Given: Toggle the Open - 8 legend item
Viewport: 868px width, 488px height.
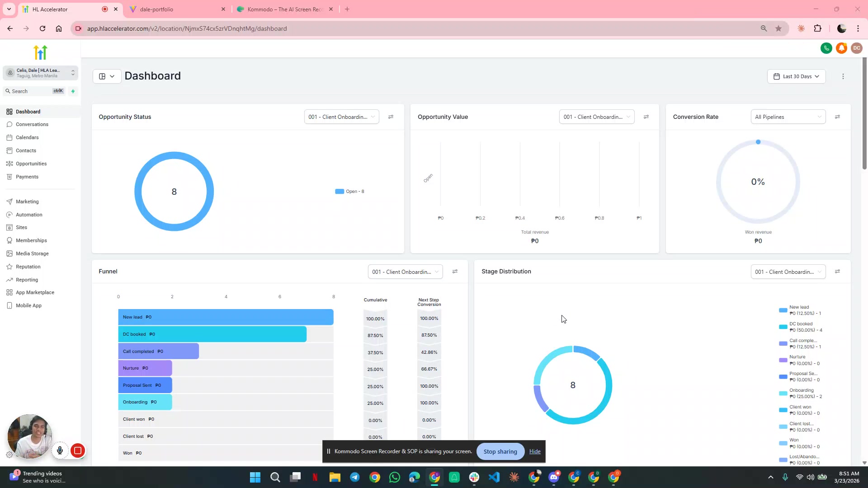Looking at the screenshot, I should pos(350,192).
